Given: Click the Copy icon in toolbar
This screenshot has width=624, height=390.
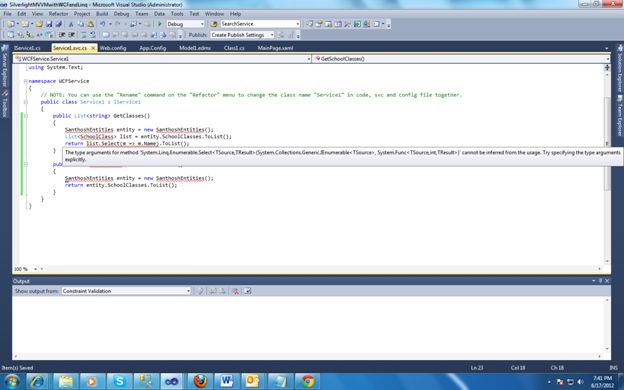Looking at the screenshot, I should click(x=81, y=24).
